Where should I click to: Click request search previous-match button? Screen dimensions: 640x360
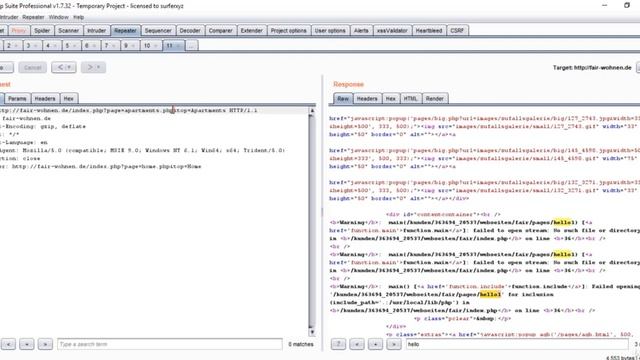click(x=8, y=344)
